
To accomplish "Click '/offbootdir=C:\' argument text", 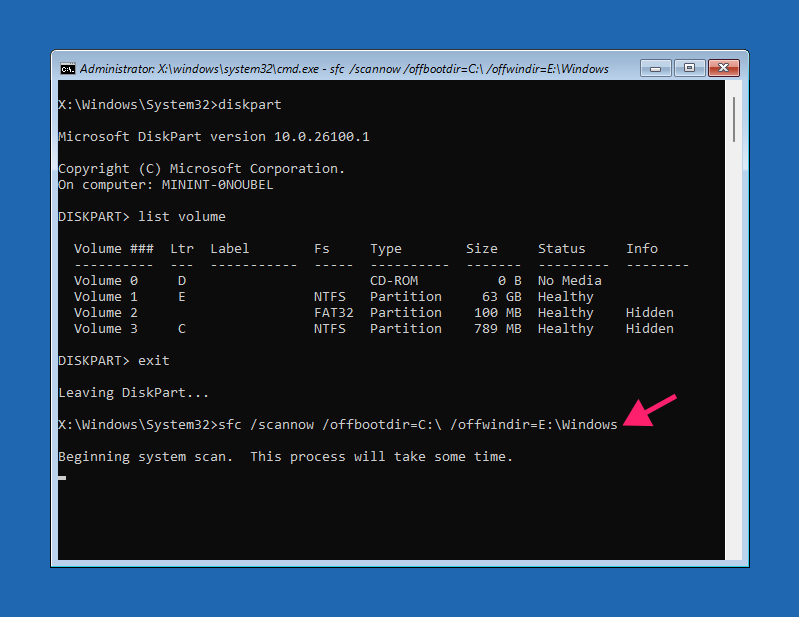I will 382,425.
